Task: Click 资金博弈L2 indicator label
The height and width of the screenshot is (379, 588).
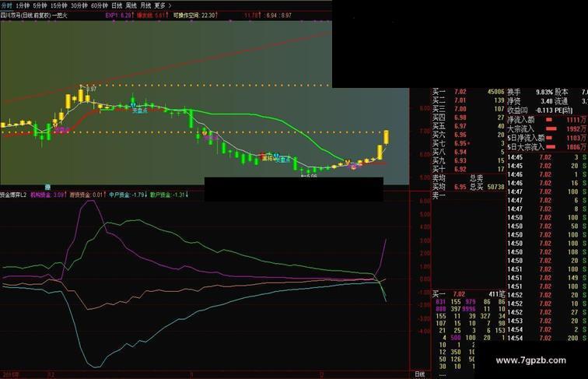Action: click(x=13, y=195)
